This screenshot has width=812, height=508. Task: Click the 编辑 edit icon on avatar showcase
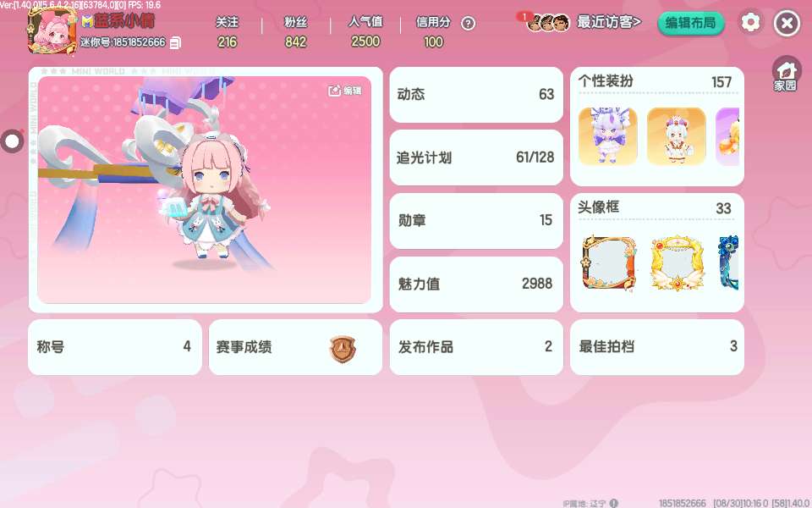[x=345, y=91]
